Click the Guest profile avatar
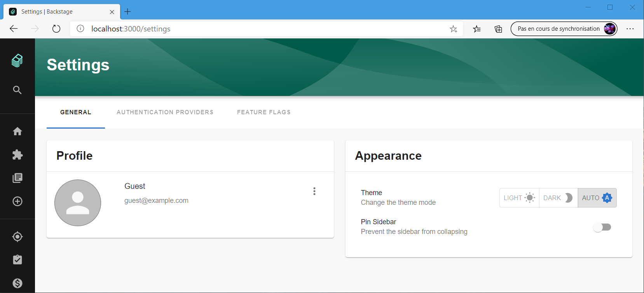Viewport: 644px width, 293px height. [78, 203]
